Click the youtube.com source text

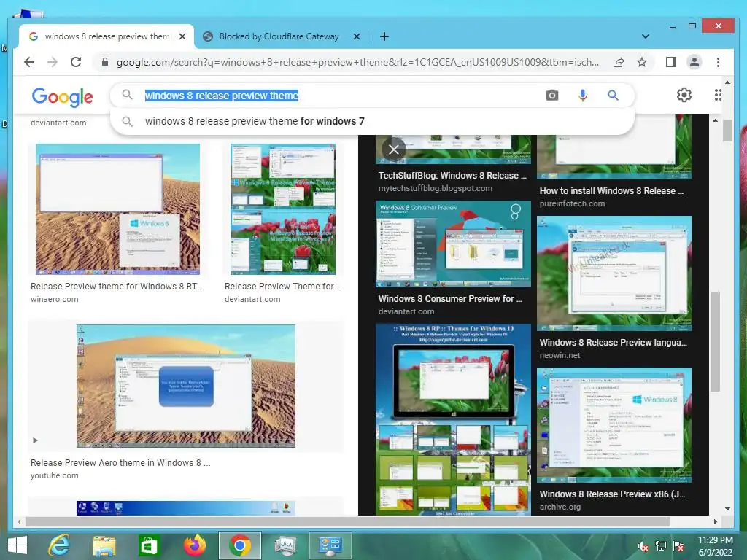(54, 475)
